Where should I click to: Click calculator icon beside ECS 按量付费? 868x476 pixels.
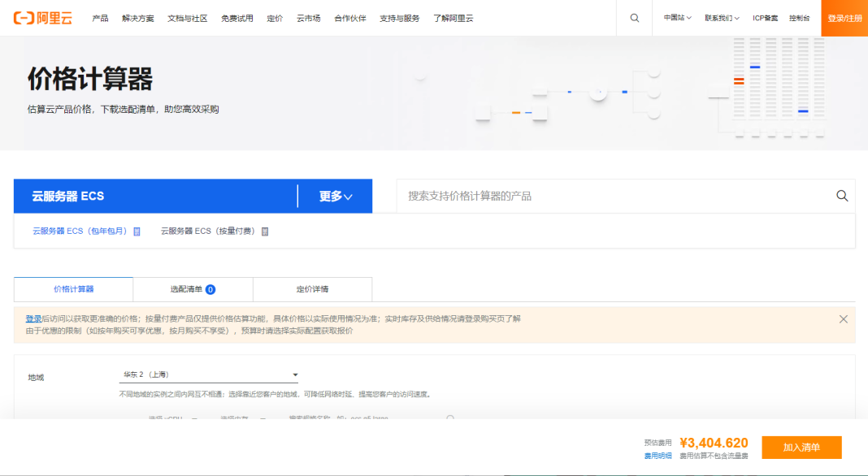tap(265, 232)
